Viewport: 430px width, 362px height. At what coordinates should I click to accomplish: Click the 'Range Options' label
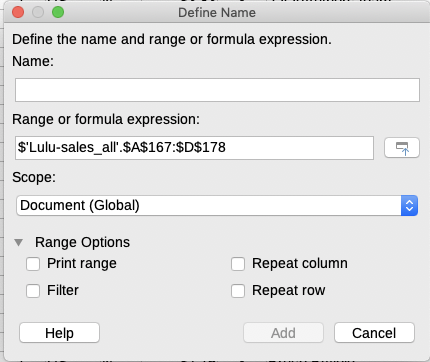point(82,242)
